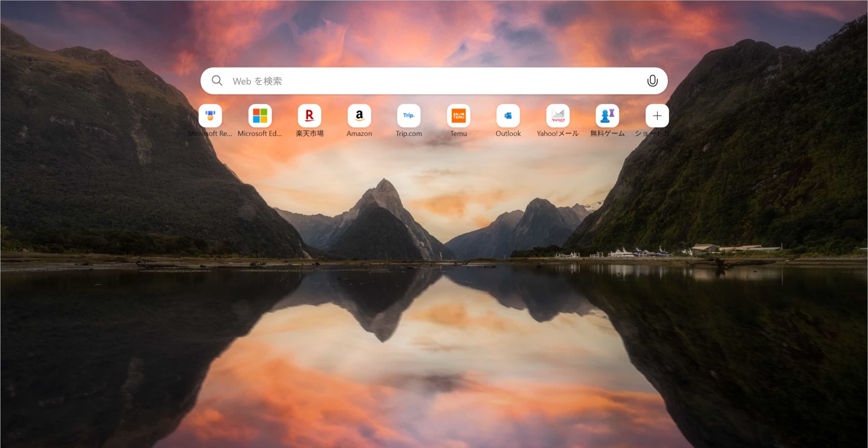The image size is (868, 448).
Task: Click the '楽天市場' text label
Action: (x=310, y=133)
